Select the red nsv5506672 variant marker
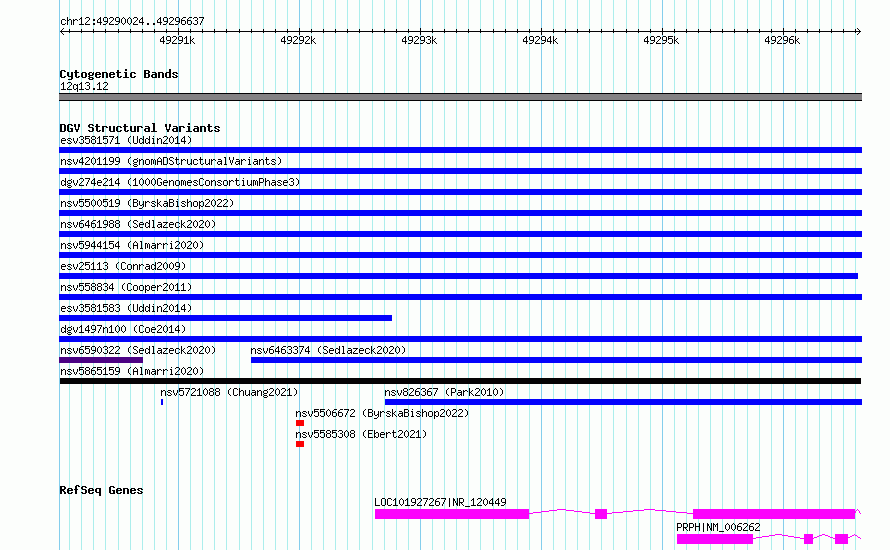 [x=300, y=423]
